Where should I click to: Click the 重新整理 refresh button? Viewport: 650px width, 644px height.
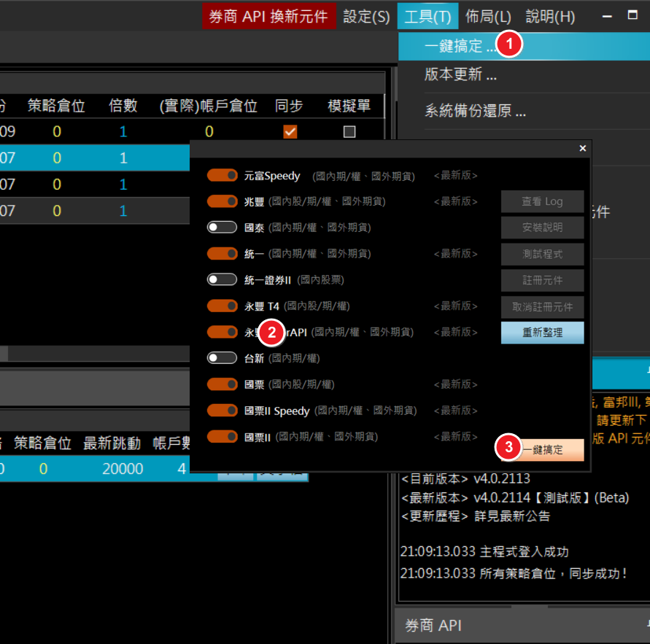coord(542,333)
